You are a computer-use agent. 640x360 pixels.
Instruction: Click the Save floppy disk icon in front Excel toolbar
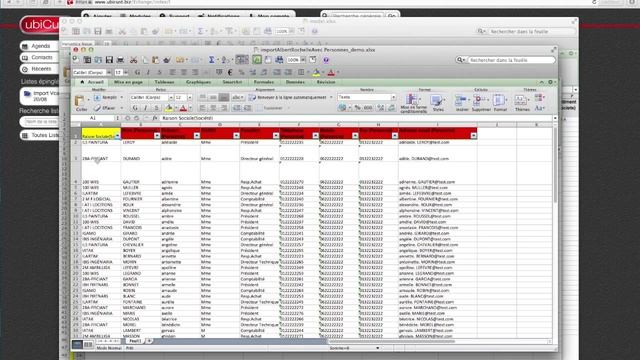[109, 60]
